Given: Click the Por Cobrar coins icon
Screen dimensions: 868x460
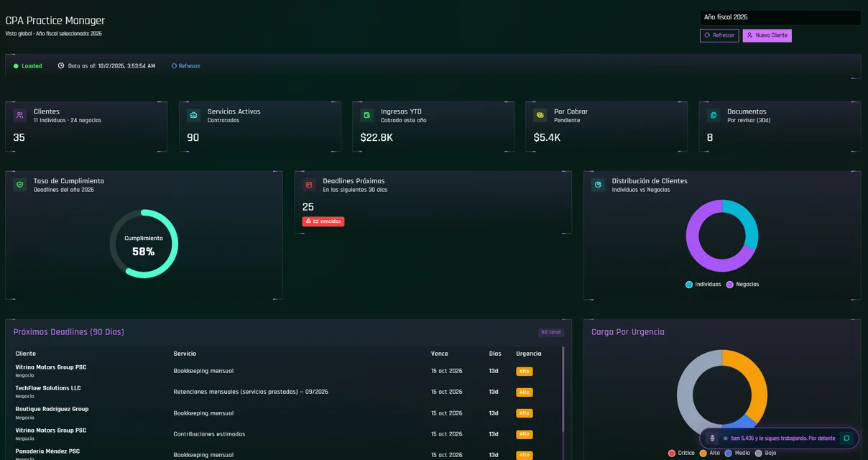Looking at the screenshot, I should click(540, 115).
